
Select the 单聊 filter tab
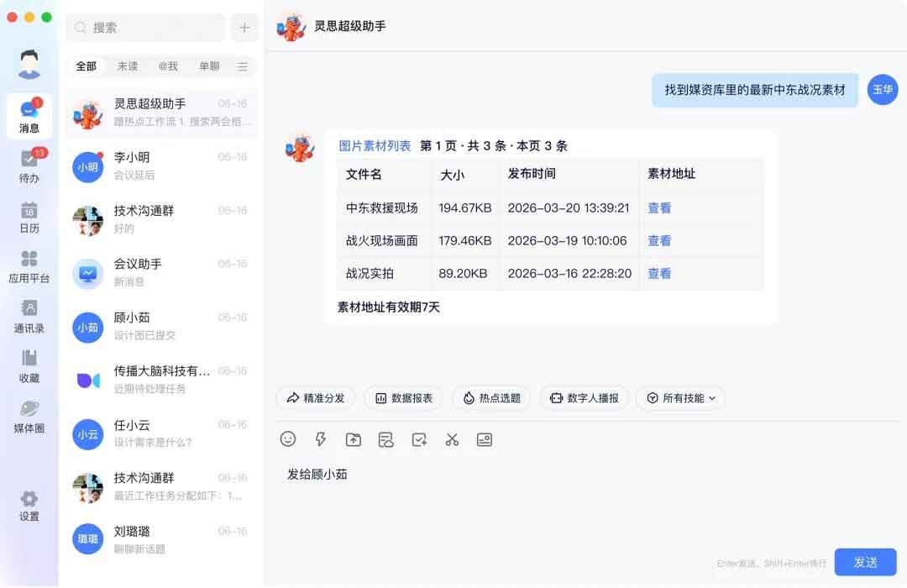209,66
